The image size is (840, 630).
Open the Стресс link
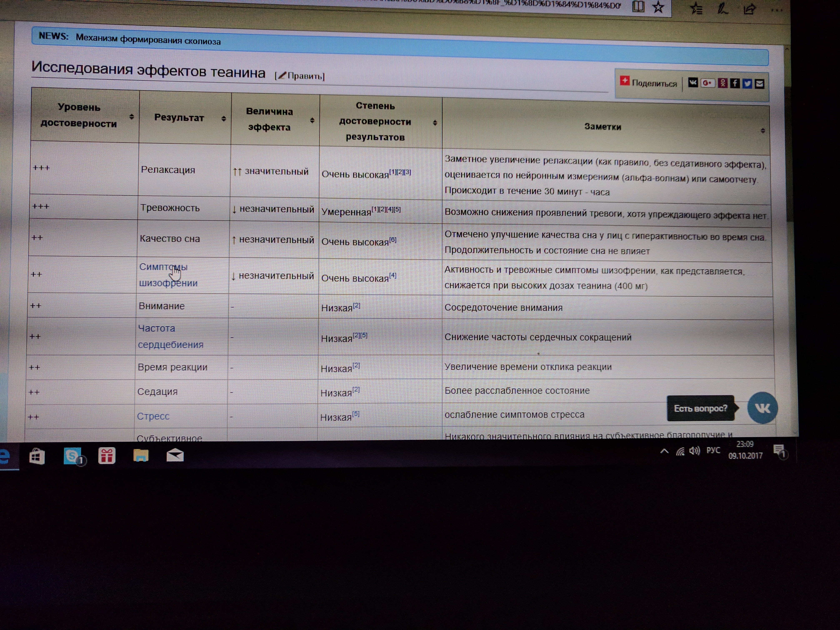pyautogui.click(x=153, y=416)
